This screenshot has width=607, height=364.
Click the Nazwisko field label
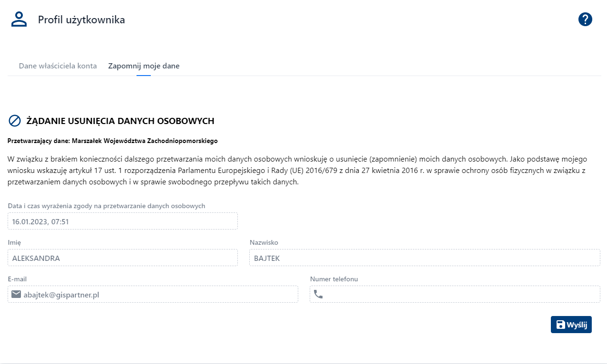click(x=264, y=242)
